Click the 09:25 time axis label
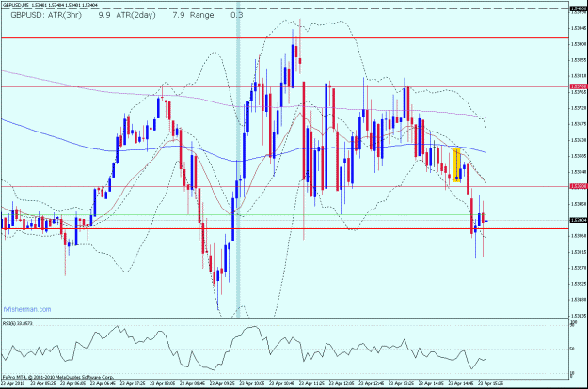 (222, 383)
